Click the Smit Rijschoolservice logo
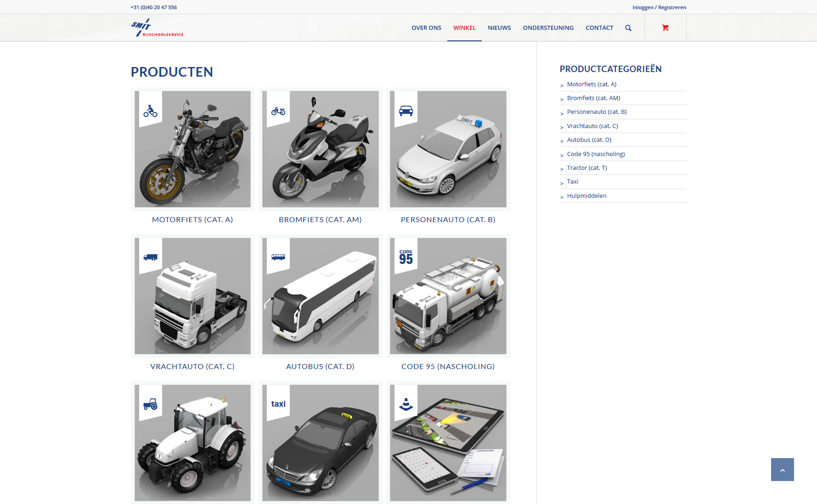817x504 pixels. (157, 28)
